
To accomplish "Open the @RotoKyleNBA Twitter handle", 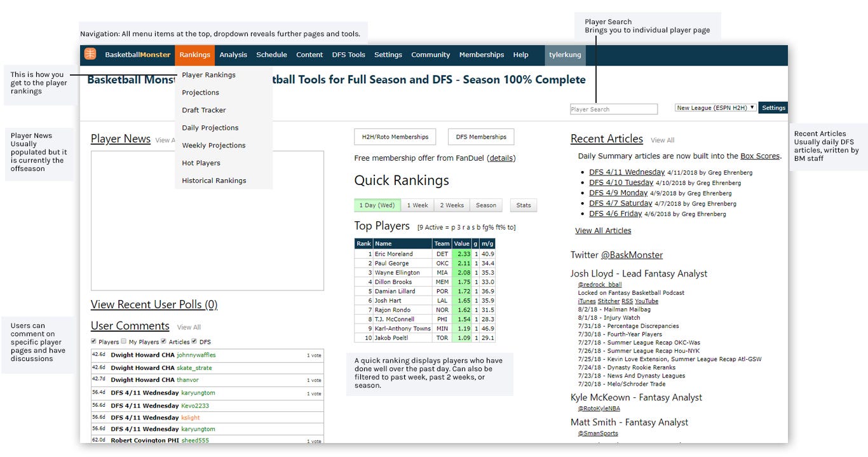I will pyautogui.click(x=599, y=408).
